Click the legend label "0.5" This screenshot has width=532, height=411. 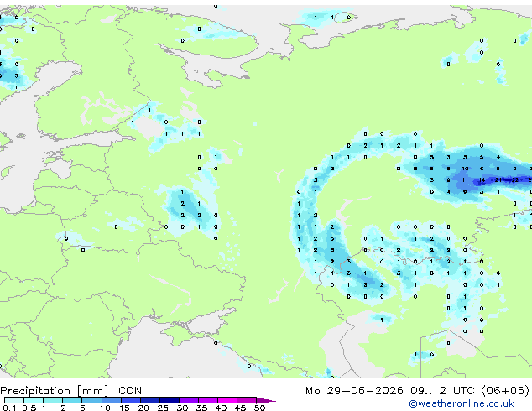(29, 408)
